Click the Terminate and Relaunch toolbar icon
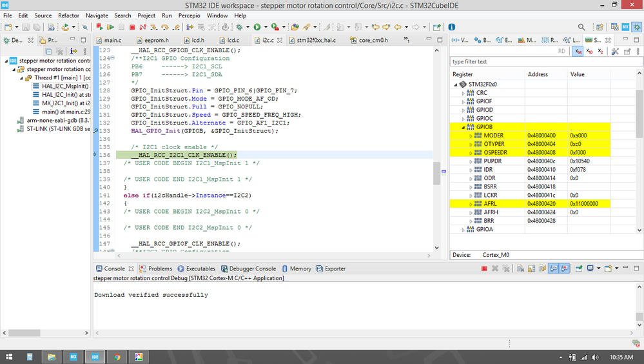This screenshot has height=364, width=644. (99, 27)
